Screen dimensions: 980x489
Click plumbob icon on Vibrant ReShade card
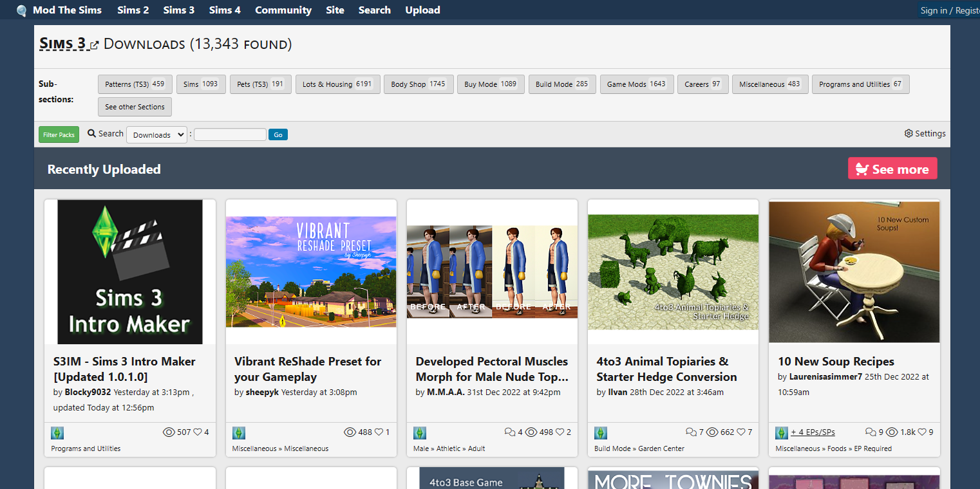(239, 432)
